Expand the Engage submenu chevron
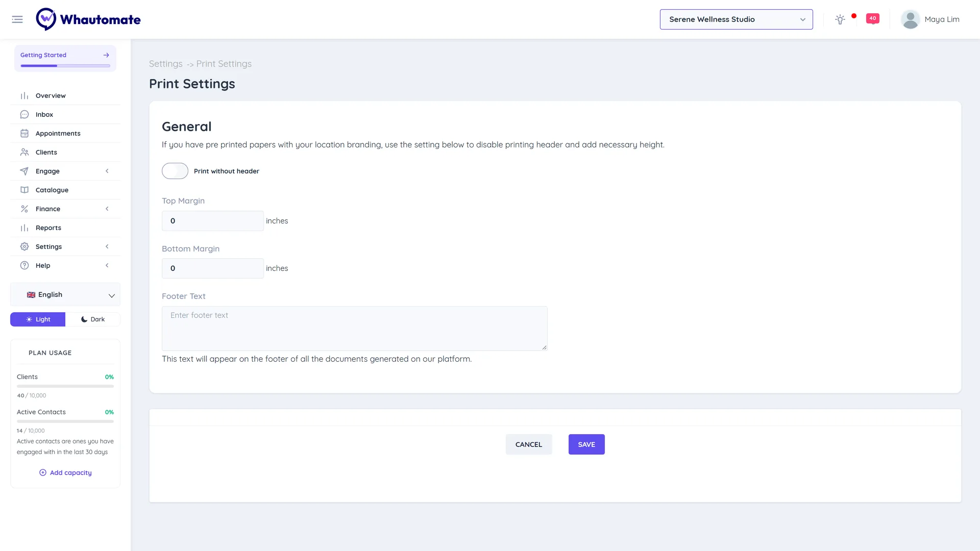Screen dimensions: 980x551 click(x=107, y=171)
